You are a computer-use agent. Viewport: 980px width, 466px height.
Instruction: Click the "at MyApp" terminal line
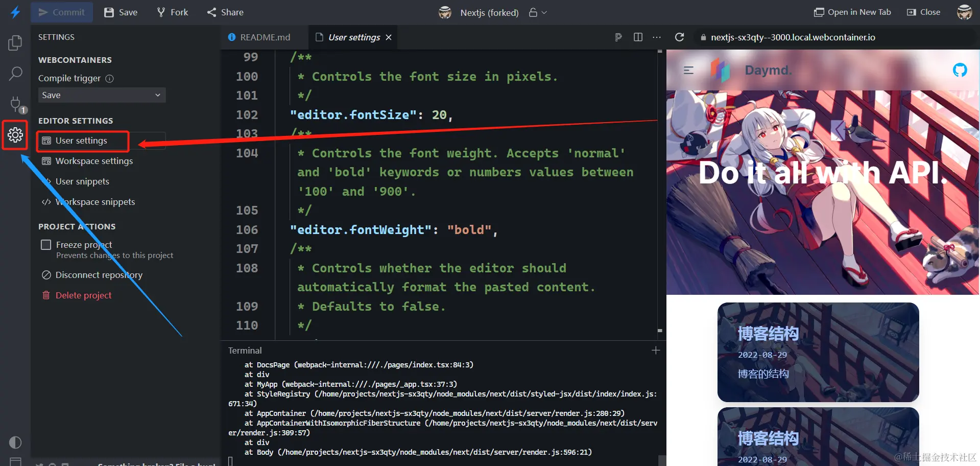tap(350, 384)
